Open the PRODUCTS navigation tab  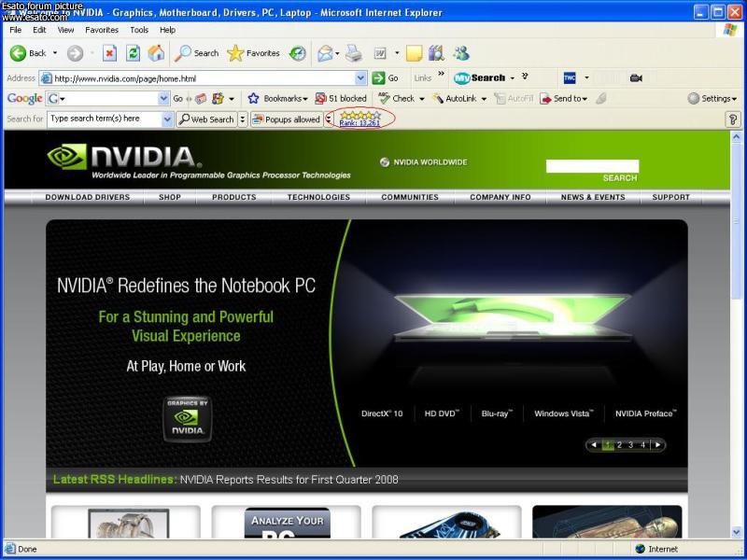click(234, 197)
